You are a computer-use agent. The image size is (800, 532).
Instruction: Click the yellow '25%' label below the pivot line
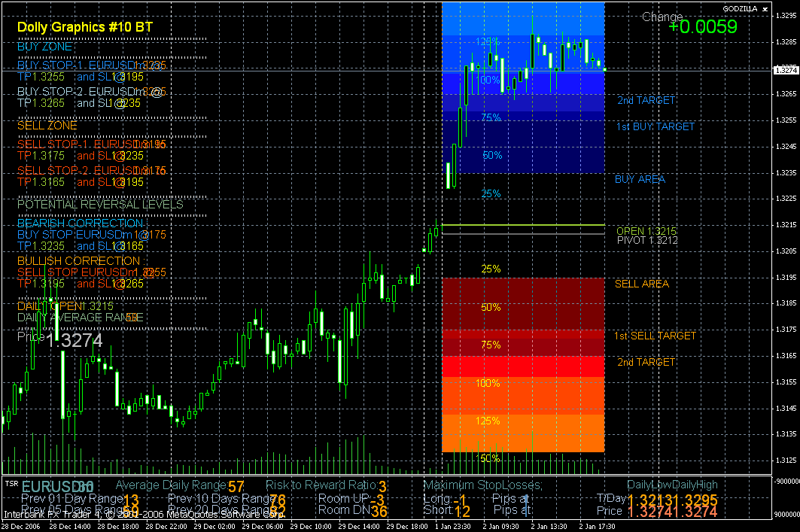pos(491,269)
